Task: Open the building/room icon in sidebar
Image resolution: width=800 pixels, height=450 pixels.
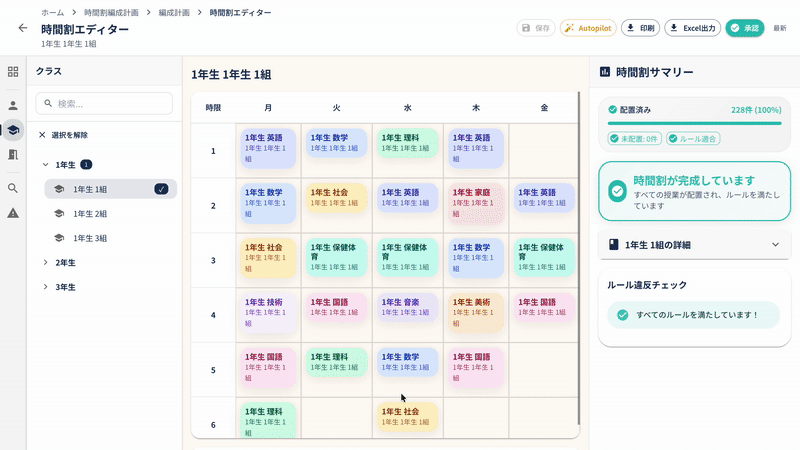Action: pyautogui.click(x=13, y=155)
